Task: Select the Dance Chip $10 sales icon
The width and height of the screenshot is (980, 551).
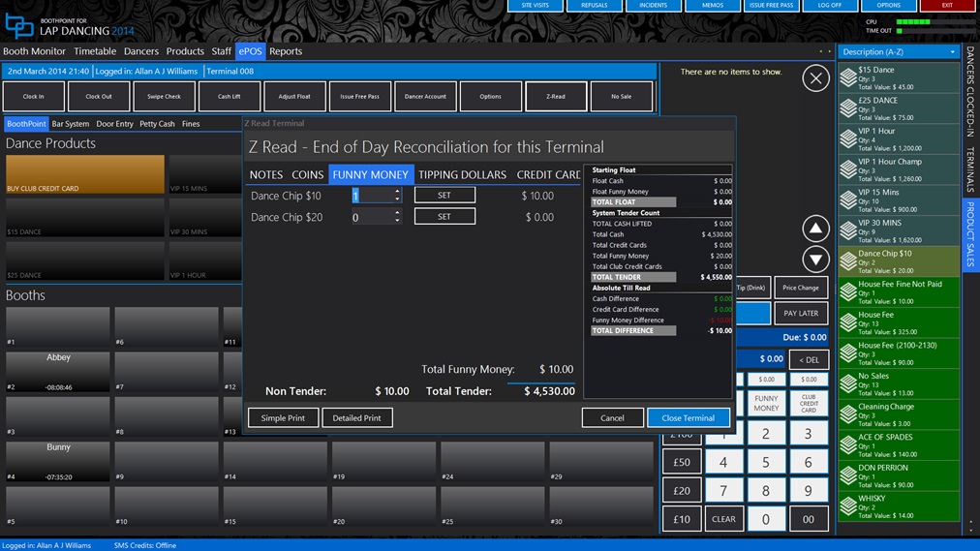Action: pyautogui.click(x=848, y=261)
